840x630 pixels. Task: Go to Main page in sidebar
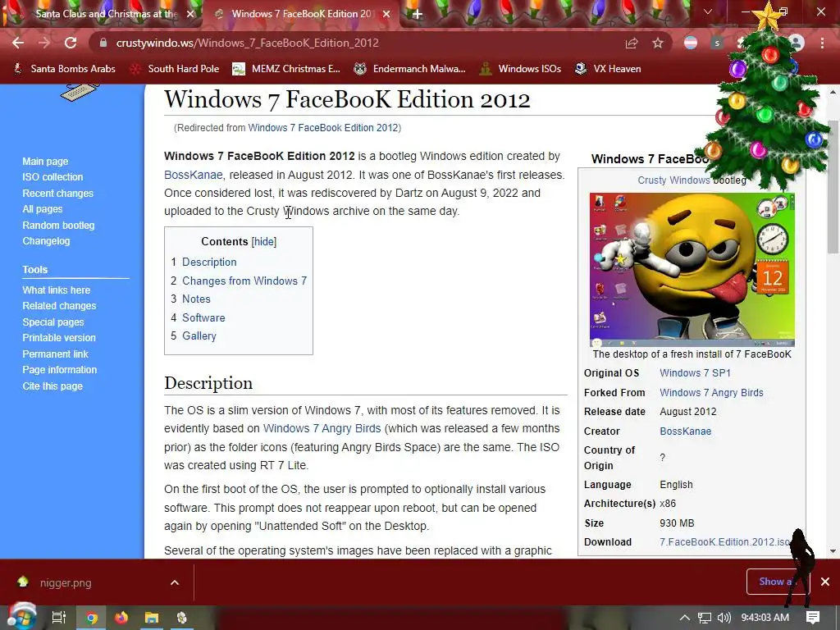pos(46,162)
